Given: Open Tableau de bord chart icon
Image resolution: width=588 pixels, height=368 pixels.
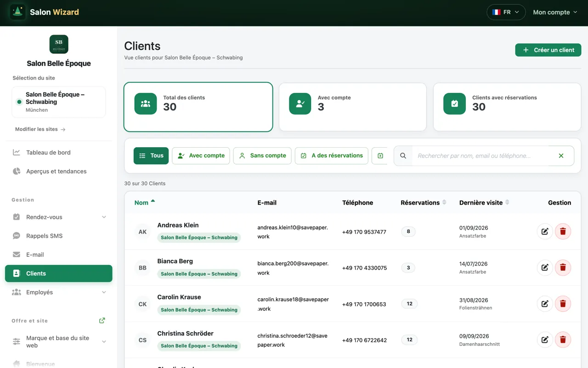Looking at the screenshot, I should 17,152.
